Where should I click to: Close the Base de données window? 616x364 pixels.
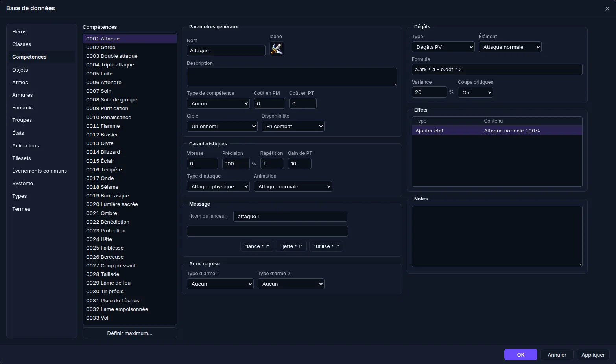(x=607, y=9)
